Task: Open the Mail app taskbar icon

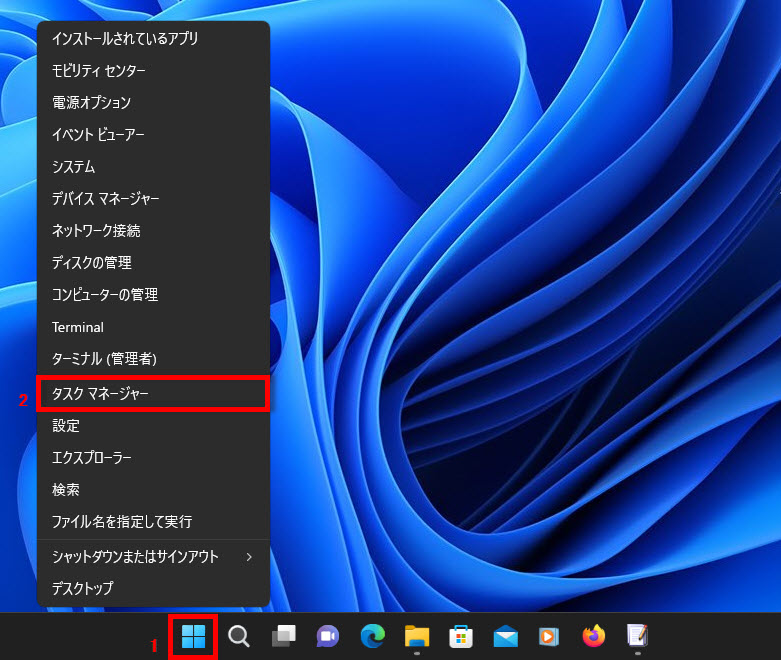Action: (505, 636)
